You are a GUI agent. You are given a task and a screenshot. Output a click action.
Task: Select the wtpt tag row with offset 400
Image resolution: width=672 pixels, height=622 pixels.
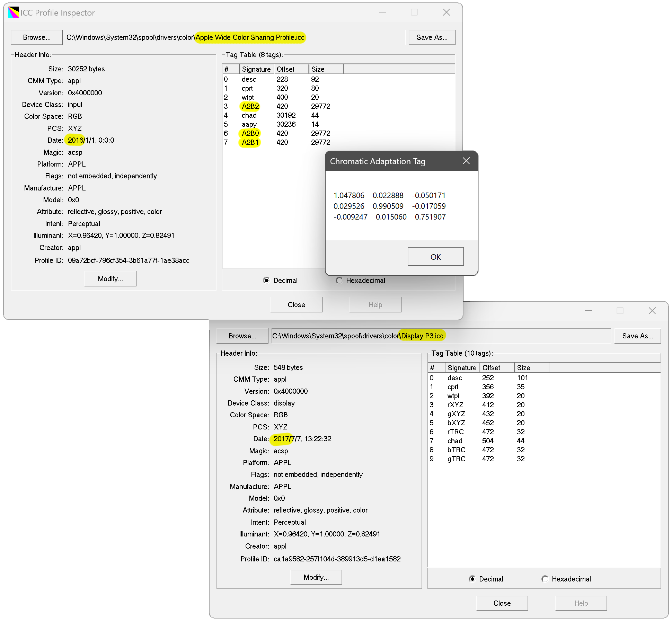pyautogui.click(x=338, y=97)
